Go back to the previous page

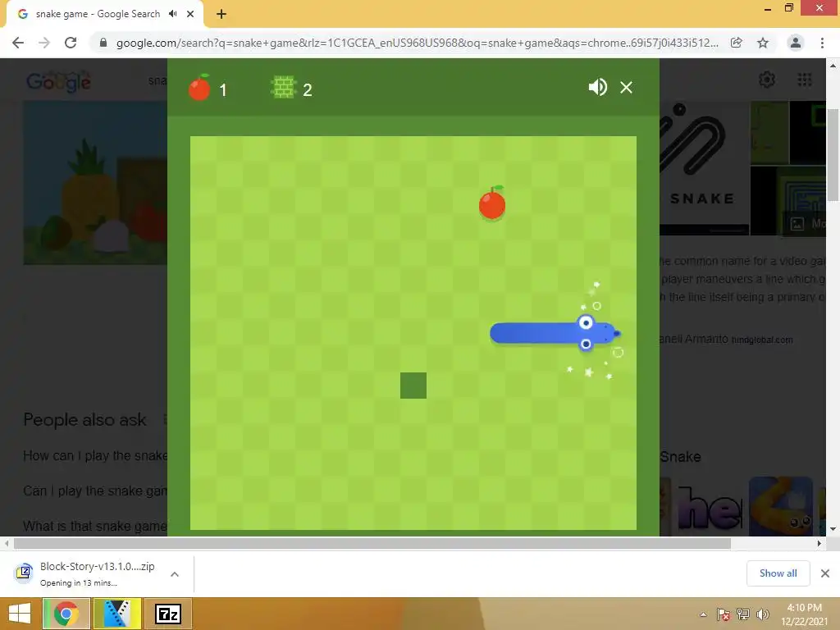pos(18,43)
